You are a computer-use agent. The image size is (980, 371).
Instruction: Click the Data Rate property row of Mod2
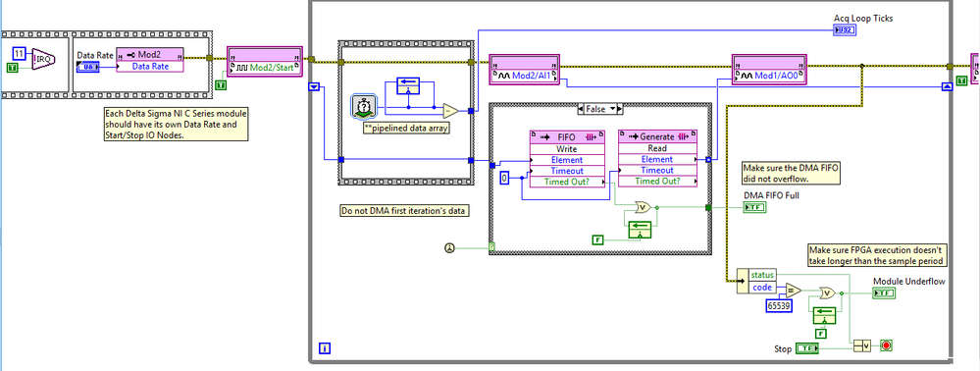click(x=150, y=67)
